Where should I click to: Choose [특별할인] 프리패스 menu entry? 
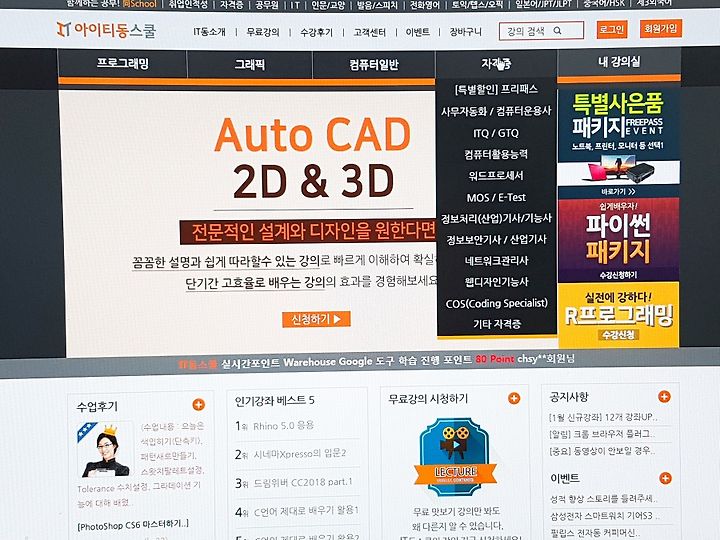pos(496,89)
